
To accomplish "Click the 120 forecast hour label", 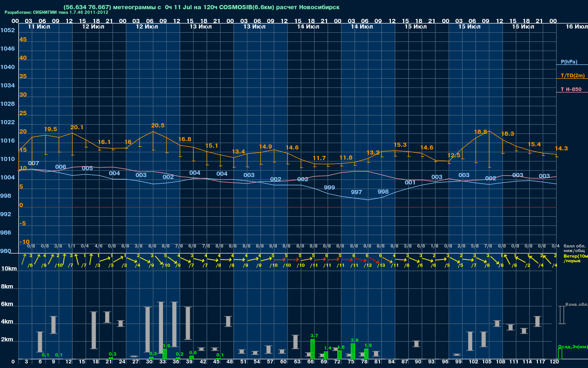I will point(554,362).
